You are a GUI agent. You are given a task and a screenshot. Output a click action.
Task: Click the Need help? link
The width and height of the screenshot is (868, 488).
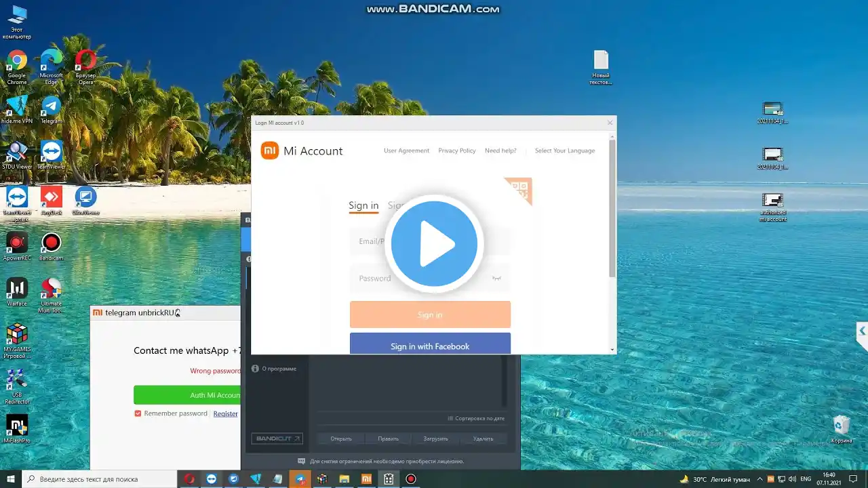[x=500, y=150]
